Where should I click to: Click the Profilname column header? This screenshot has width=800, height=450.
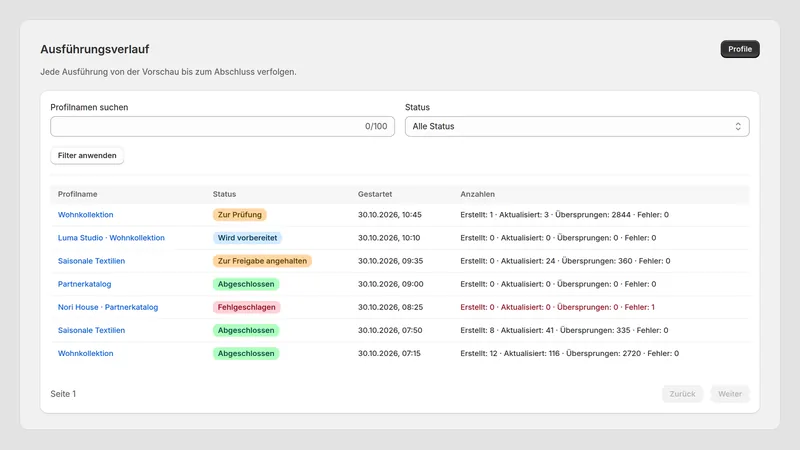coord(78,194)
